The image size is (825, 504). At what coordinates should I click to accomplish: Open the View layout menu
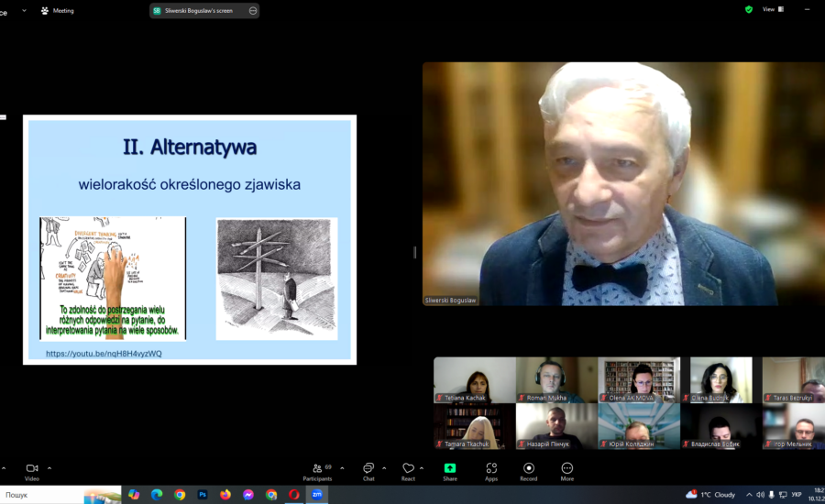point(773,9)
